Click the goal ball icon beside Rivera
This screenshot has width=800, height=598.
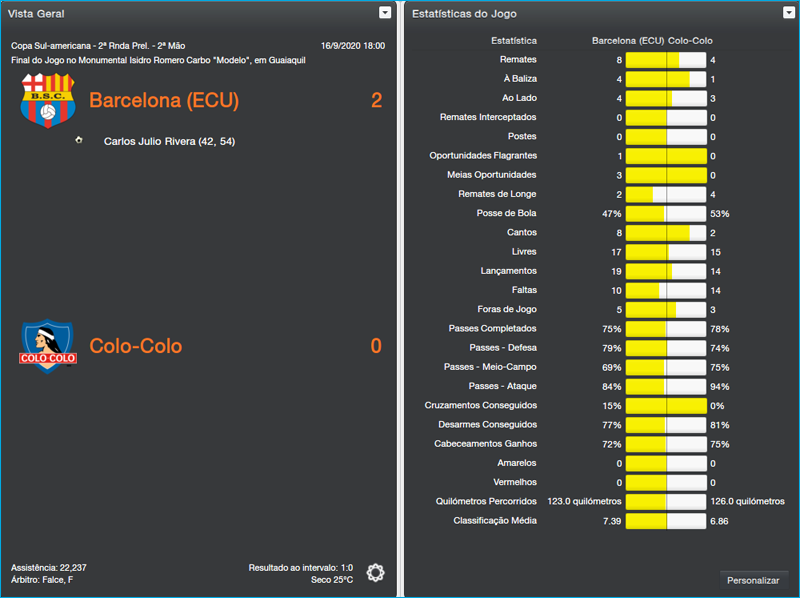pos(79,140)
